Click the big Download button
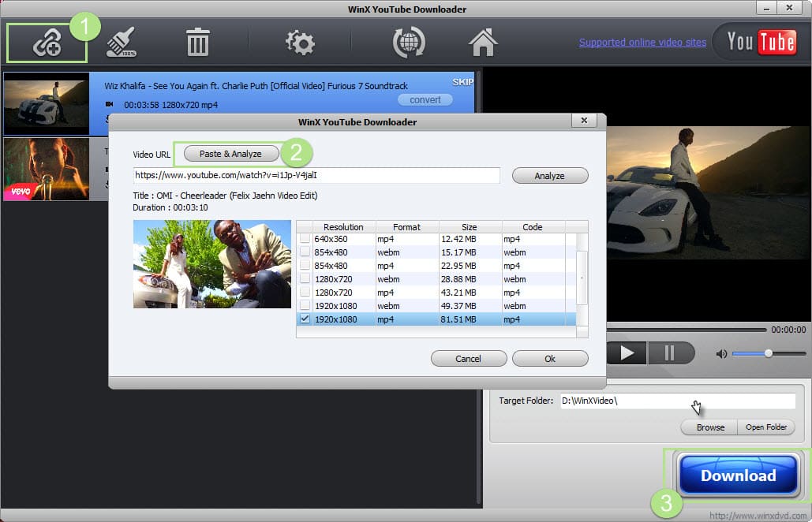Screen dimensions: 812x522 [x=738, y=475]
